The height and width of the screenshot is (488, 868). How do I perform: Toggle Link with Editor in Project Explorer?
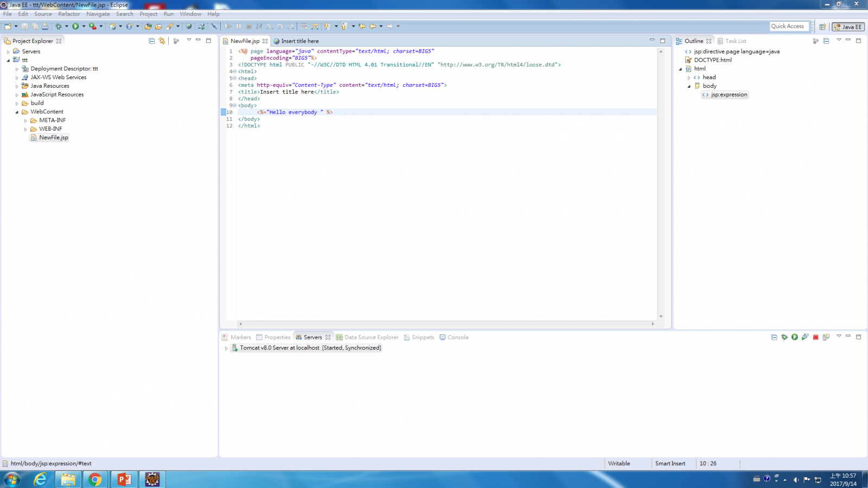(162, 41)
